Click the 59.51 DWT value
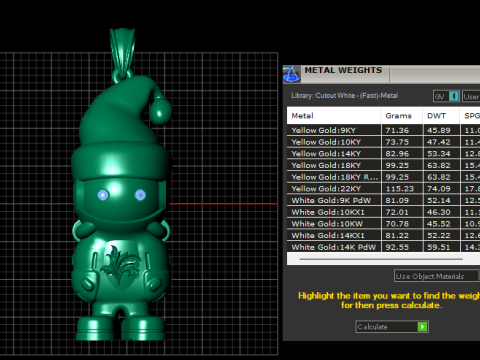The height and width of the screenshot is (360, 480). pyautogui.click(x=439, y=247)
